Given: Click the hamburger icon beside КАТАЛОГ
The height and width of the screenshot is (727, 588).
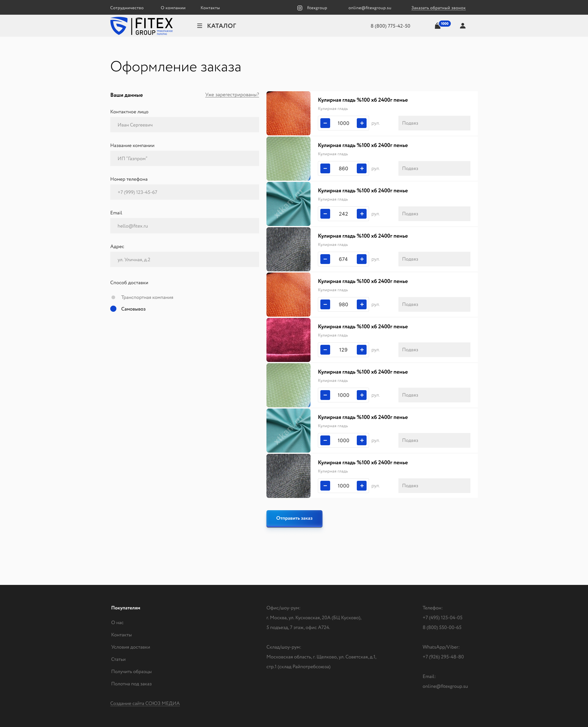Looking at the screenshot, I should pyautogui.click(x=199, y=26).
